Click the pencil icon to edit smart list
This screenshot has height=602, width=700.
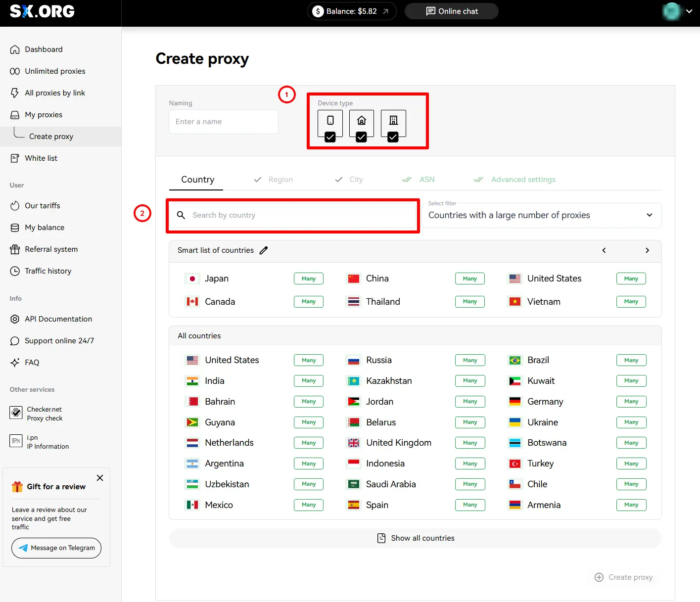click(264, 250)
